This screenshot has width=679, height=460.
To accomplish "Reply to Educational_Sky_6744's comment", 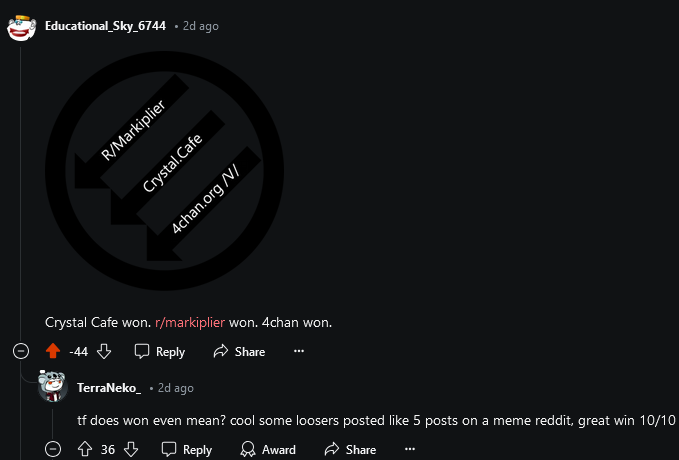I will (160, 351).
